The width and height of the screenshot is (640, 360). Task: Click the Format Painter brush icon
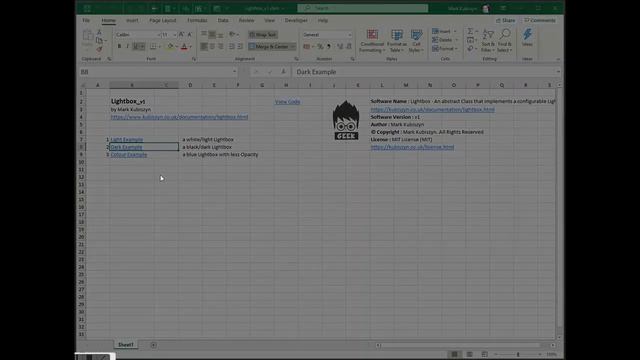pos(99,49)
